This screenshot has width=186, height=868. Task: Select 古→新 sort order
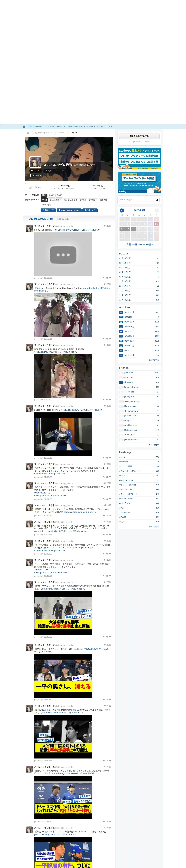[59, 195]
